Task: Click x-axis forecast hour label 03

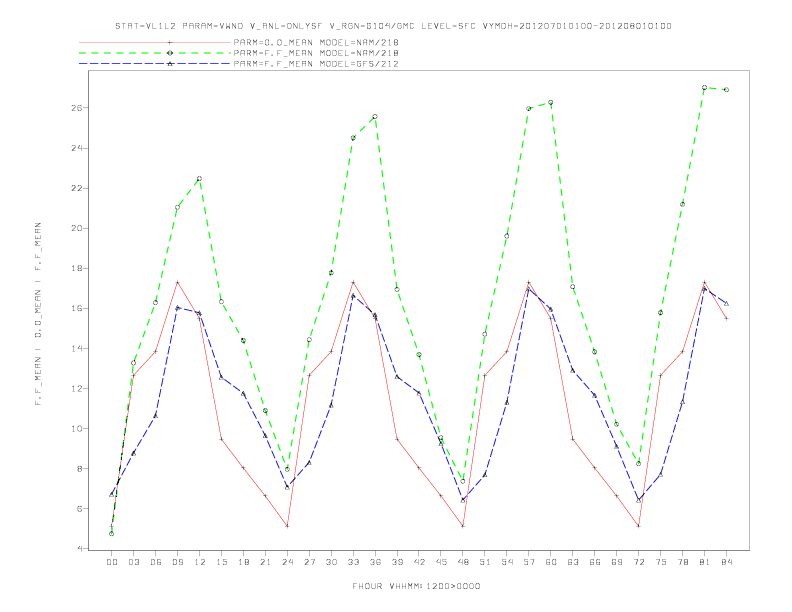Action: [133, 562]
